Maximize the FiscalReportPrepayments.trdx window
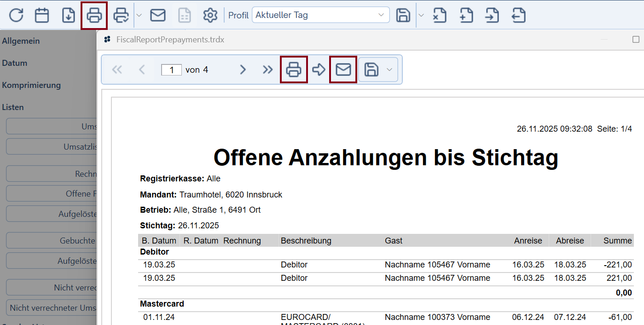This screenshot has height=325, width=644. pyautogui.click(x=636, y=40)
